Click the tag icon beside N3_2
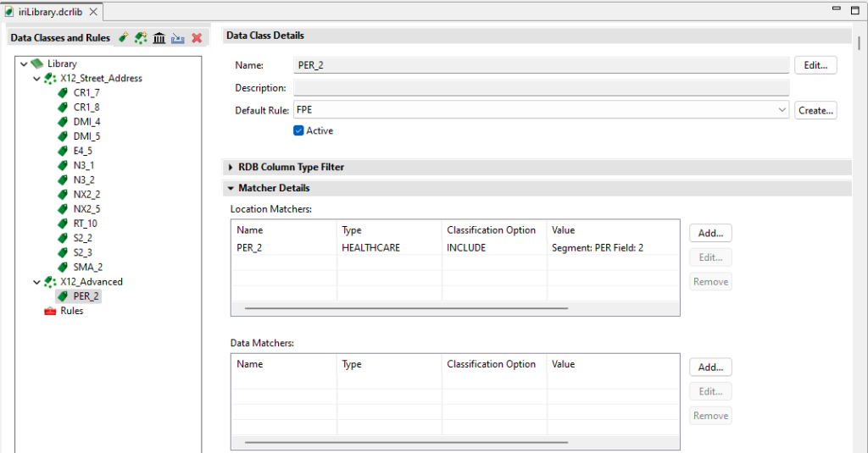 pyautogui.click(x=63, y=180)
